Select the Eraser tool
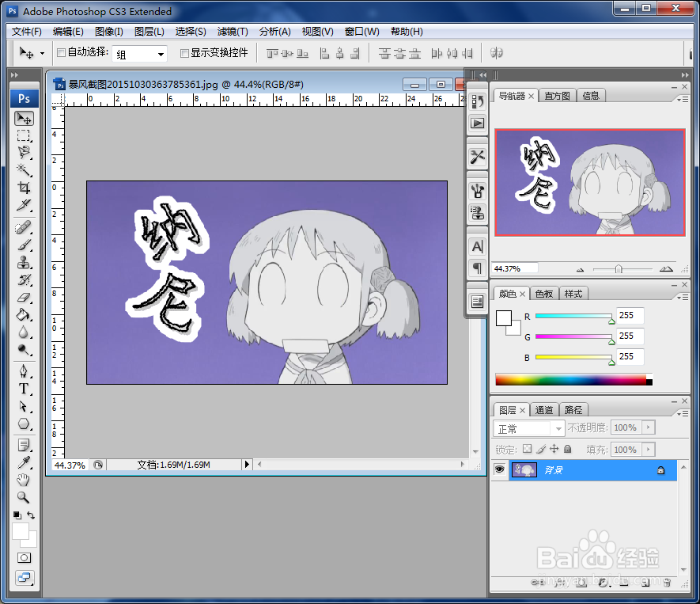This screenshot has height=604, width=700. click(x=24, y=298)
